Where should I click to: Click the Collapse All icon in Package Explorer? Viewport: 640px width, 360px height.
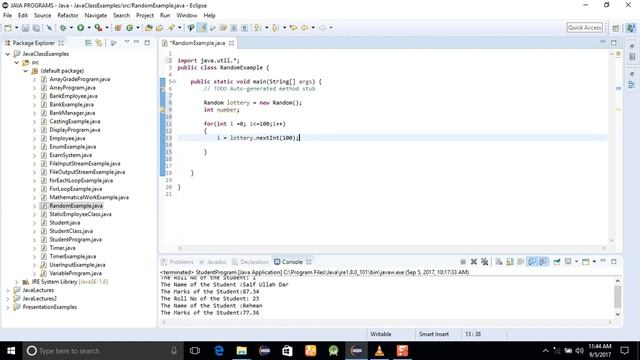88,43
